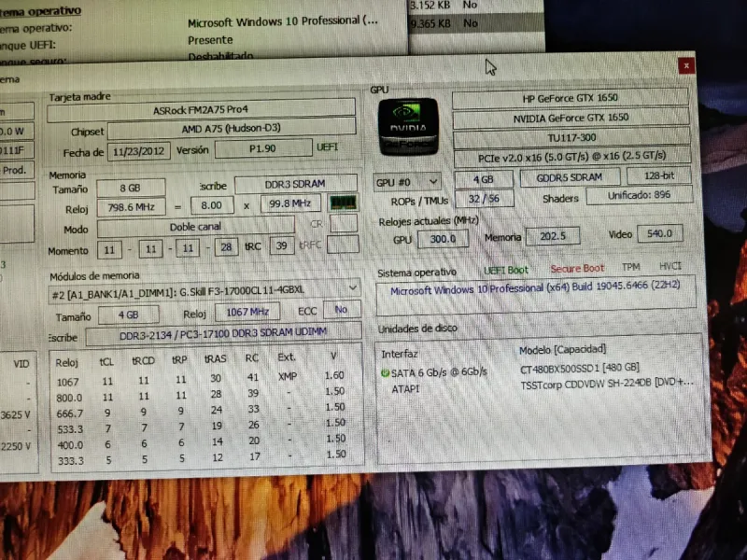The height and width of the screenshot is (560, 747).
Task: Click the 99.8 MHz base clock field
Action: (x=290, y=203)
